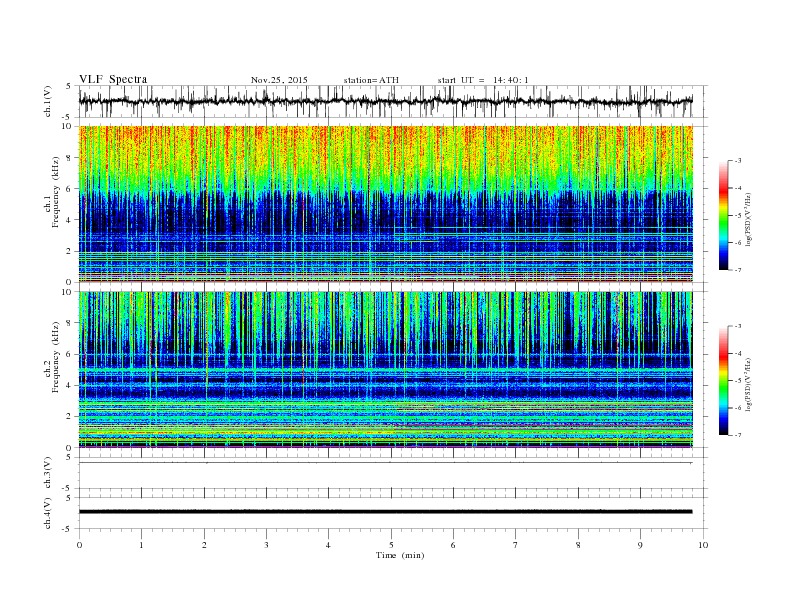The height and width of the screenshot is (612, 792).
Task: Click the "ch.3(V)" axis label
Action: (x=47, y=473)
